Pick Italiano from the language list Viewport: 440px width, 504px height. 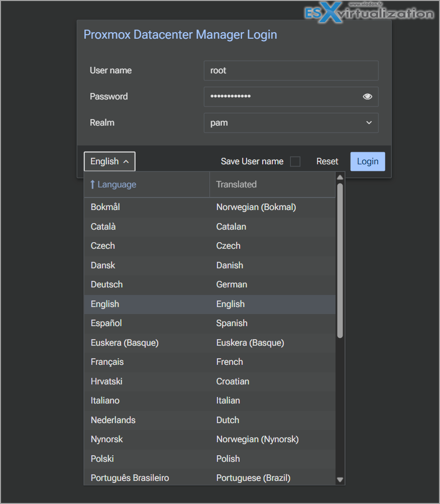click(x=105, y=400)
